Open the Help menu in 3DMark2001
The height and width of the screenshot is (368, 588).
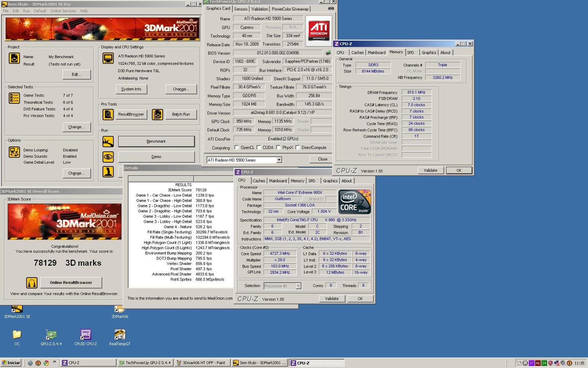[84, 11]
